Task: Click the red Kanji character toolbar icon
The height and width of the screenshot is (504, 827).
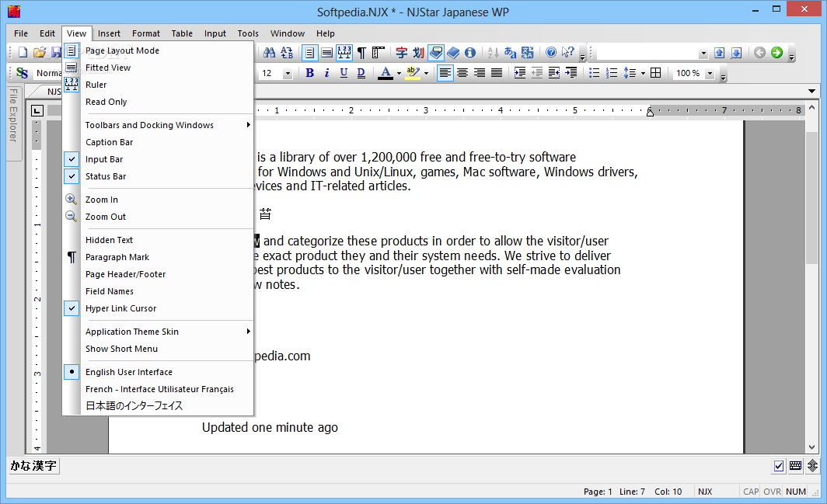Action: point(401,52)
